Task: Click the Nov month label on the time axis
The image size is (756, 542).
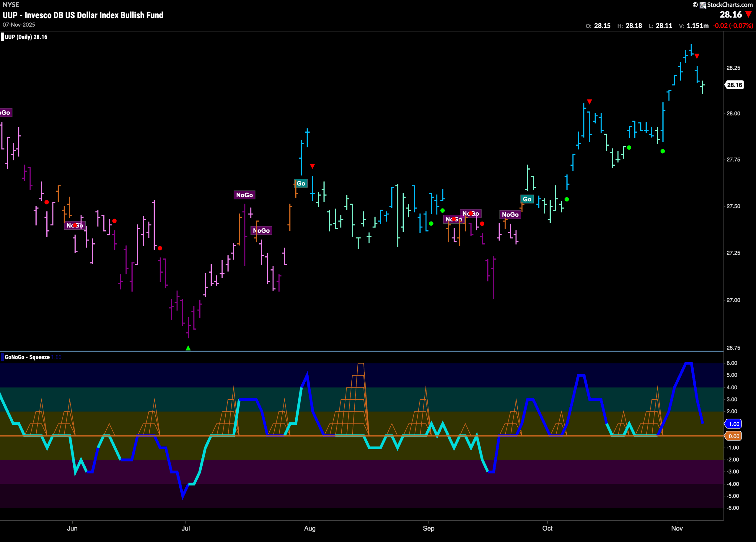Action: tap(677, 528)
